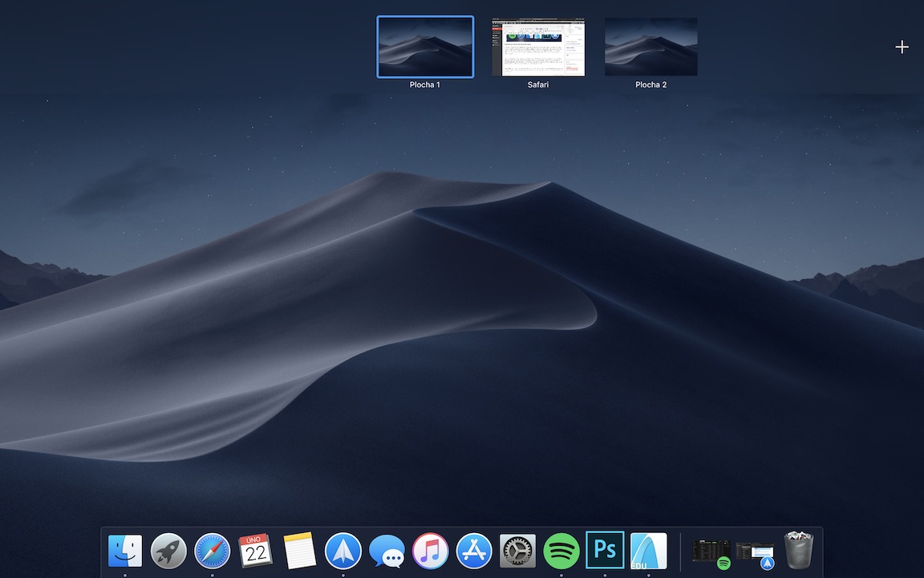The width and height of the screenshot is (924, 578).
Task: Open System Preferences gear icon
Action: click(x=517, y=551)
